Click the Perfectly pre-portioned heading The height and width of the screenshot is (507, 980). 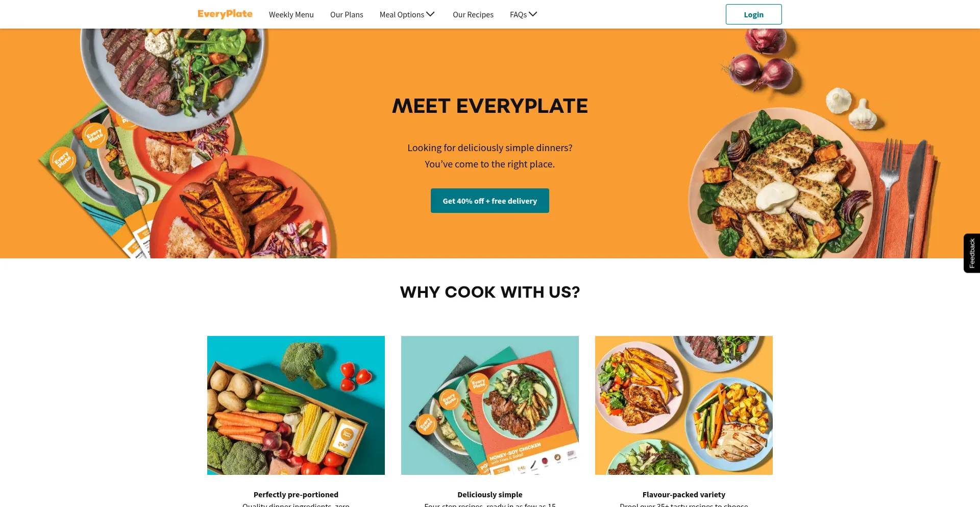pyautogui.click(x=296, y=495)
